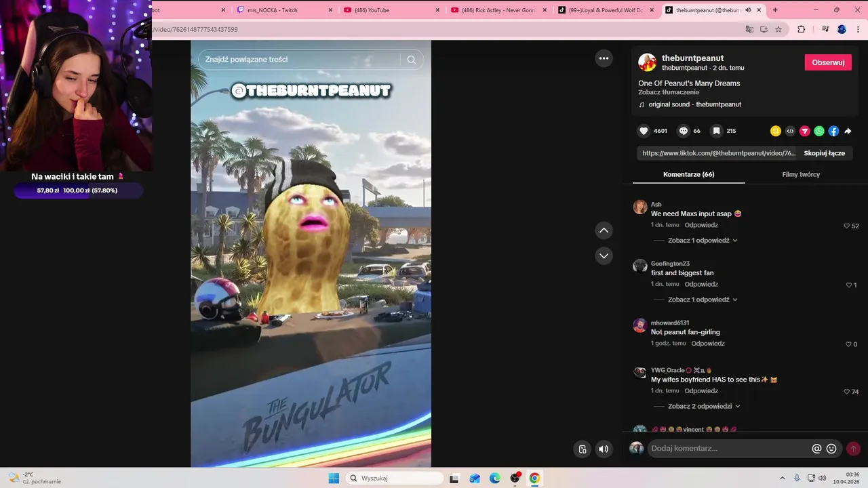Image resolution: width=868 pixels, height=488 pixels.
Task: Share the video on Facebook
Action: (x=833, y=131)
